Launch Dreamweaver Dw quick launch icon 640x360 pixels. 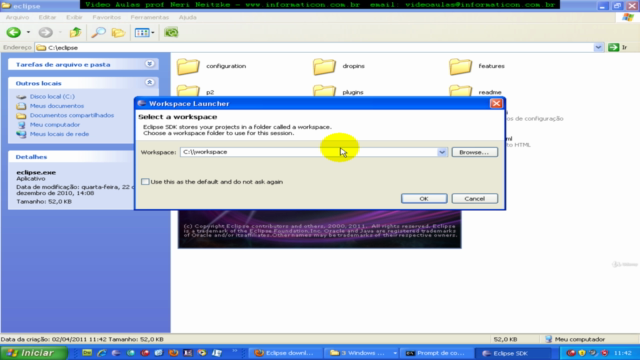click(87, 353)
